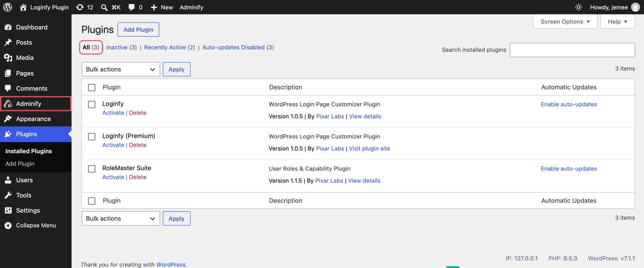
Task: Click the Tools wrench icon in sidebar
Action: [8, 195]
